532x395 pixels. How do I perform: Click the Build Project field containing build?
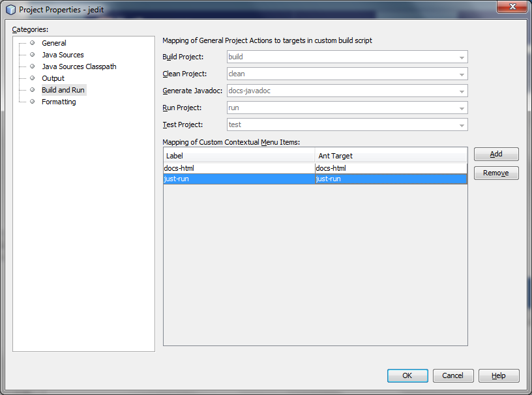pyautogui.click(x=347, y=57)
